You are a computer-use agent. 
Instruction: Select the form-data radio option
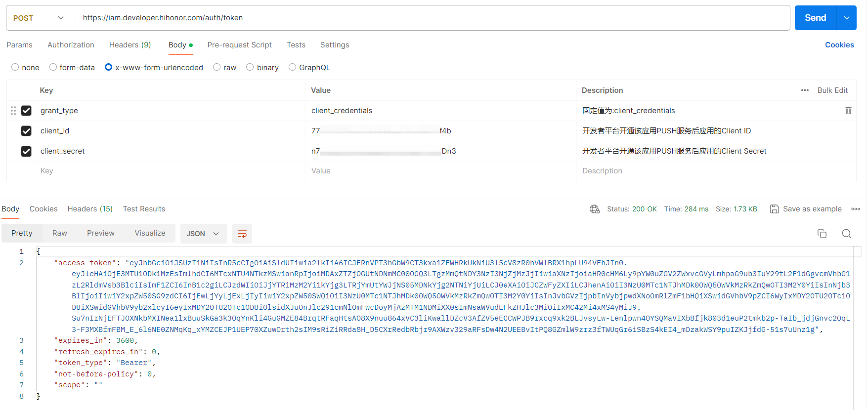click(53, 67)
